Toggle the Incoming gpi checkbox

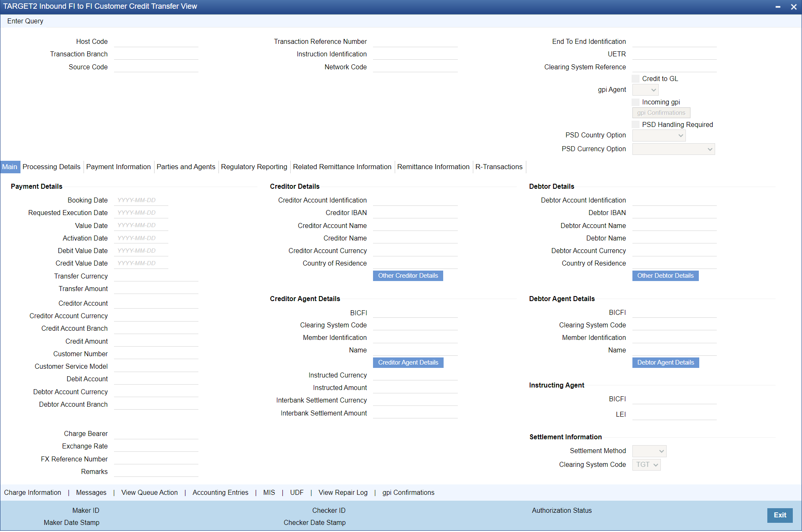(636, 102)
